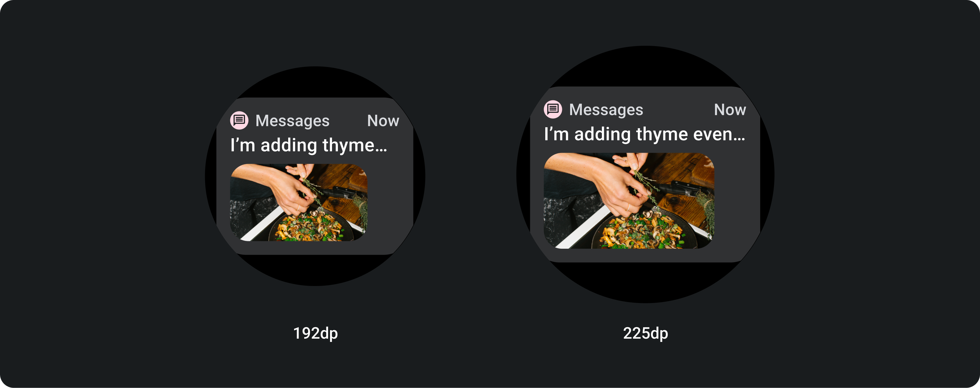This screenshot has width=980, height=388.
Task: Click the 192dp size label
Action: (x=315, y=333)
